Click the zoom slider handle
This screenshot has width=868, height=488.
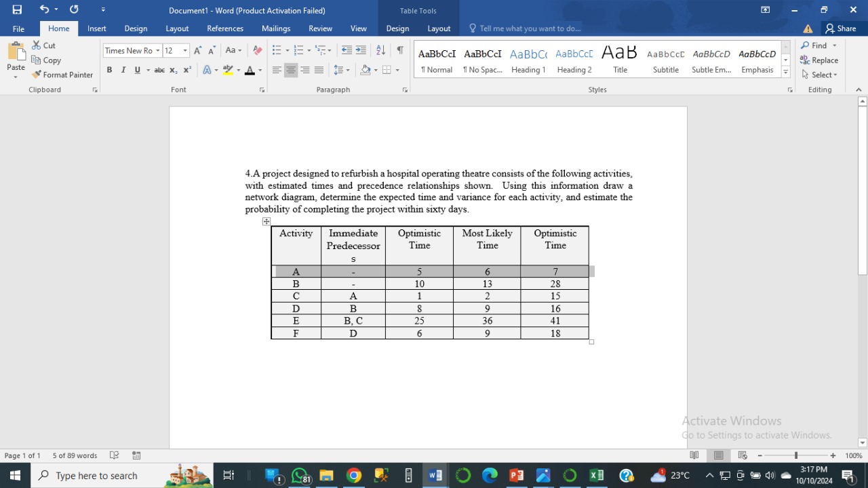click(796, 455)
